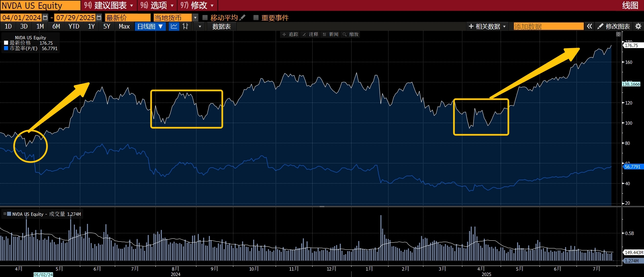Click the start date field 04/01/2024
This screenshot has width=644, height=277.
[21, 17]
